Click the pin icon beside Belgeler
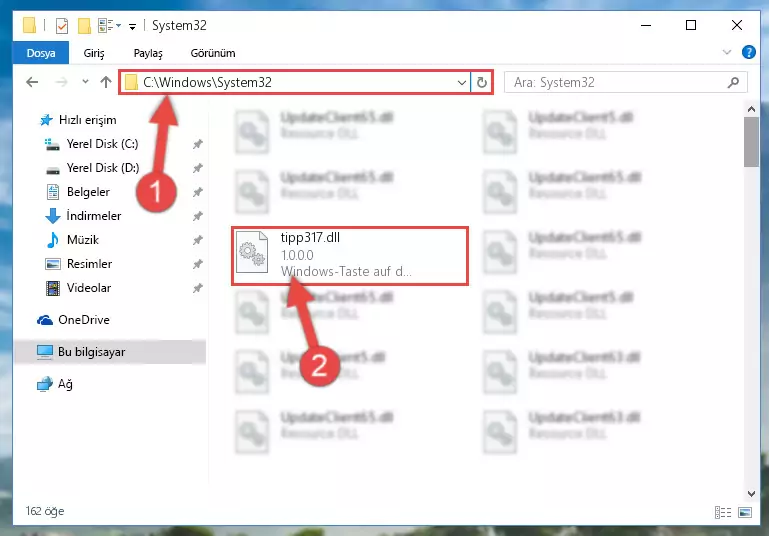This screenshot has width=769, height=536. [x=197, y=192]
